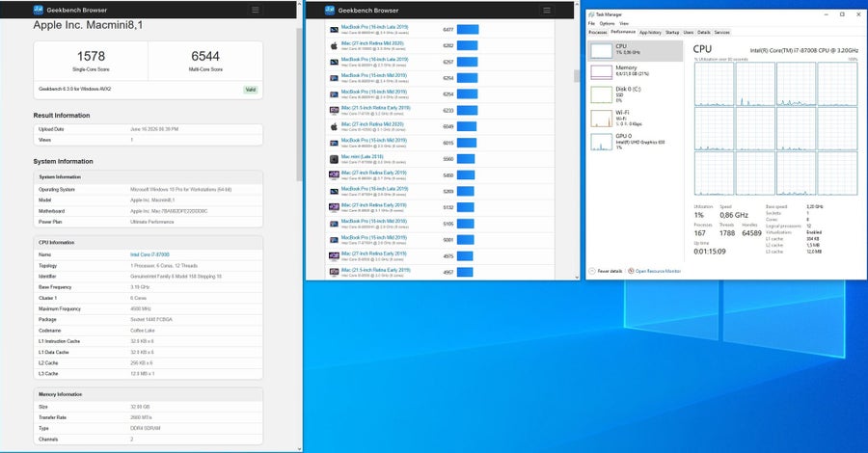Viewport: 868px width, 453px height.
Task: Click the iMac icon in the 6233 score row
Action: [x=334, y=111]
